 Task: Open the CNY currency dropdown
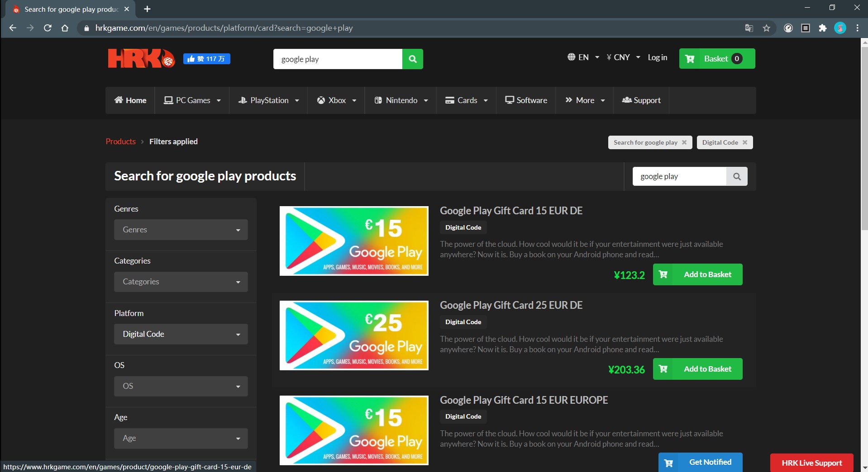coord(623,57)
